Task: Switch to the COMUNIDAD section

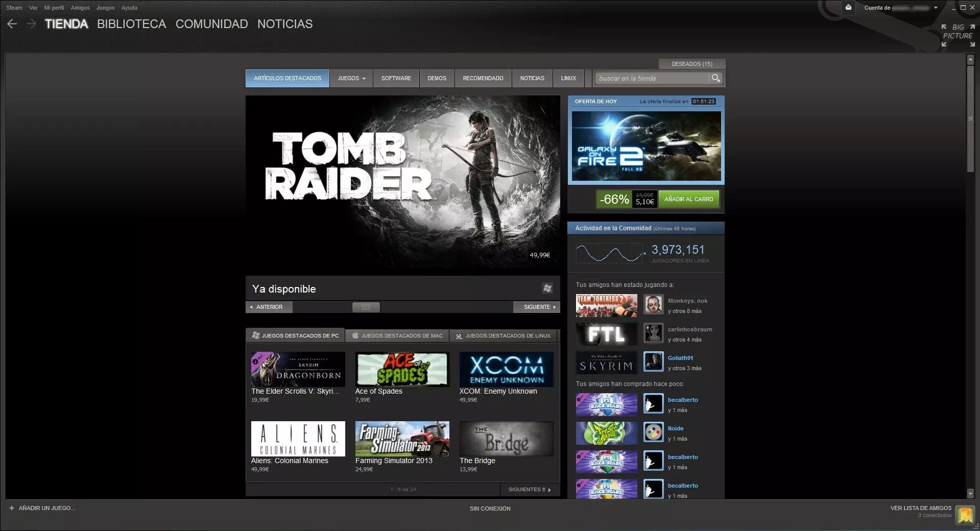Action: pos(212,24)
